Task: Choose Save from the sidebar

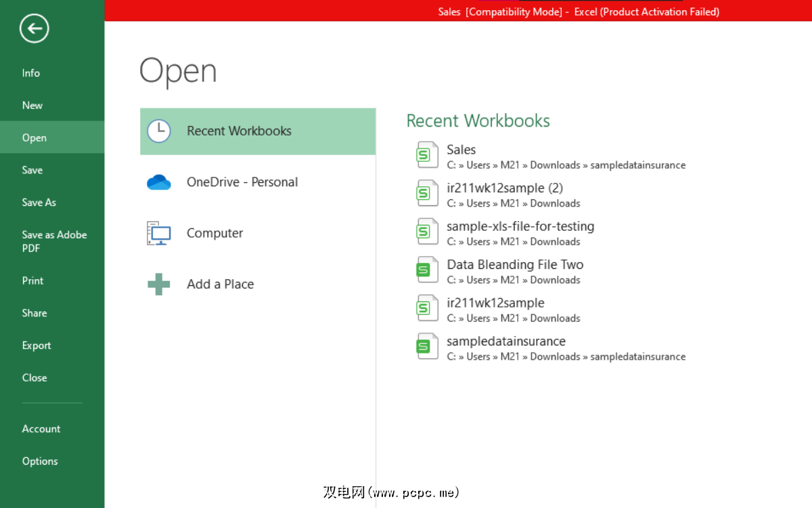Action: click(52, 170)
